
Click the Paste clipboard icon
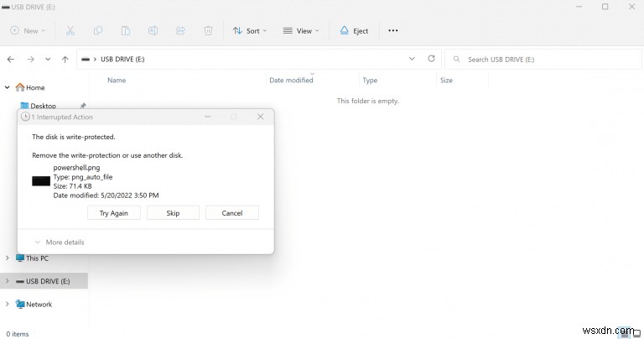(x=125, y=31)
